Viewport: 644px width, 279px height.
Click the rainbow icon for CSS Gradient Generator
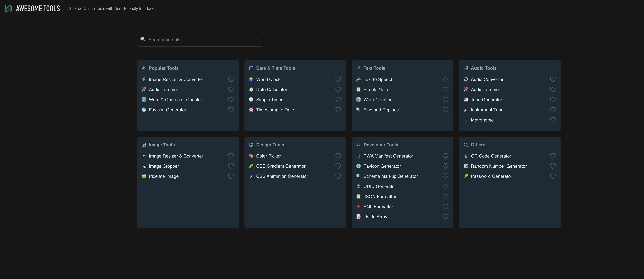point(251,166)
